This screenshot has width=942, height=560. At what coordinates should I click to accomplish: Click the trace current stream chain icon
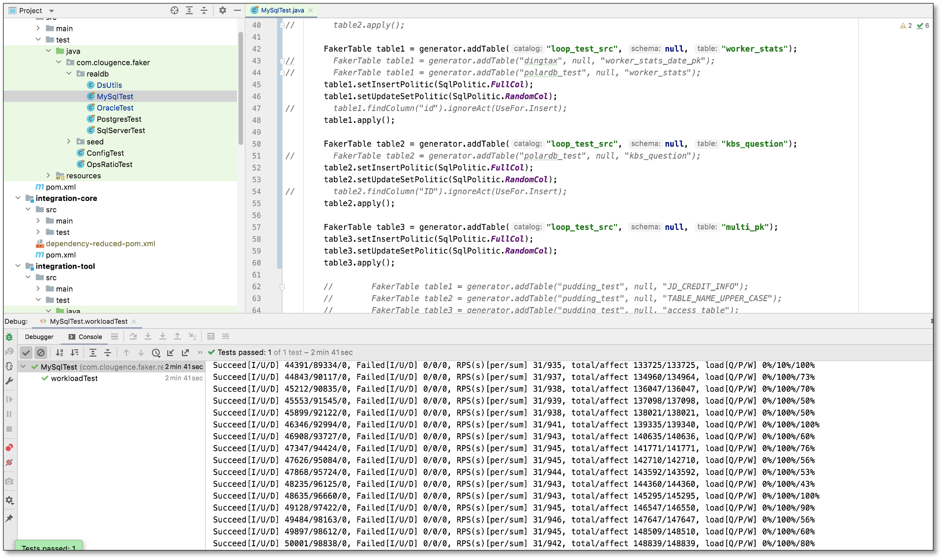click(x=226, y=336)
